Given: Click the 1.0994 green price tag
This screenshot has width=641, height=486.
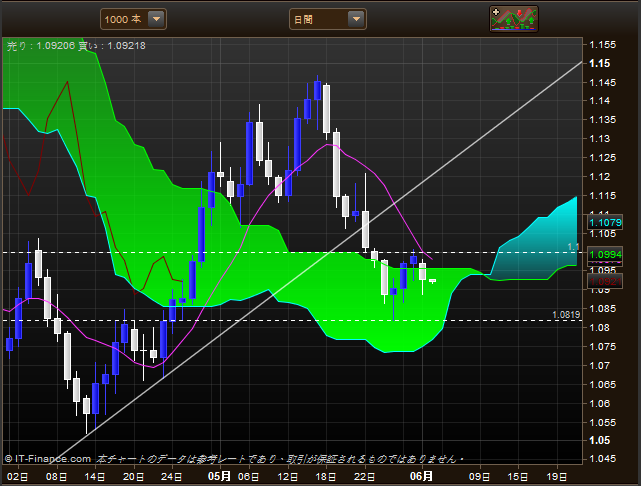Looking at the screenshot, I should (x=605, y=254).
